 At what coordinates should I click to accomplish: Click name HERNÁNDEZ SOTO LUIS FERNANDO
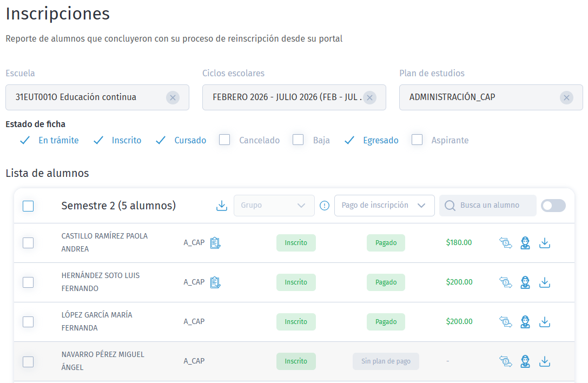coord(101,282)
